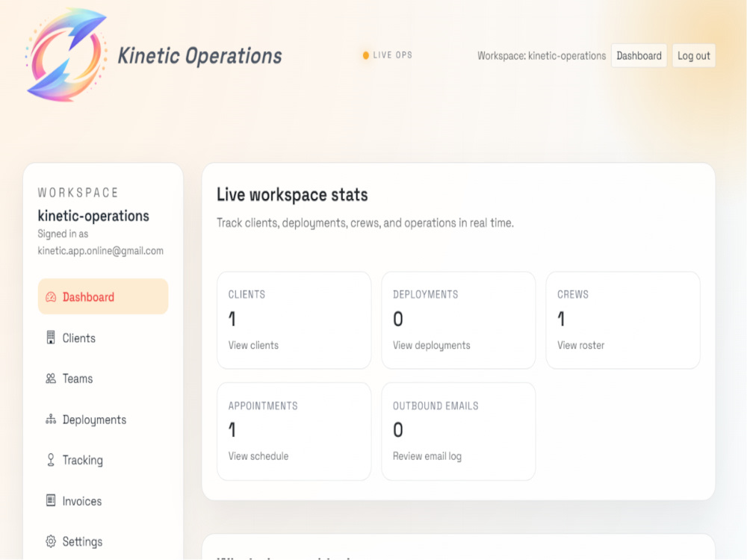Open the View roster link
The image size is (747, 560).
pyautogui.click(x=580, y=345)
